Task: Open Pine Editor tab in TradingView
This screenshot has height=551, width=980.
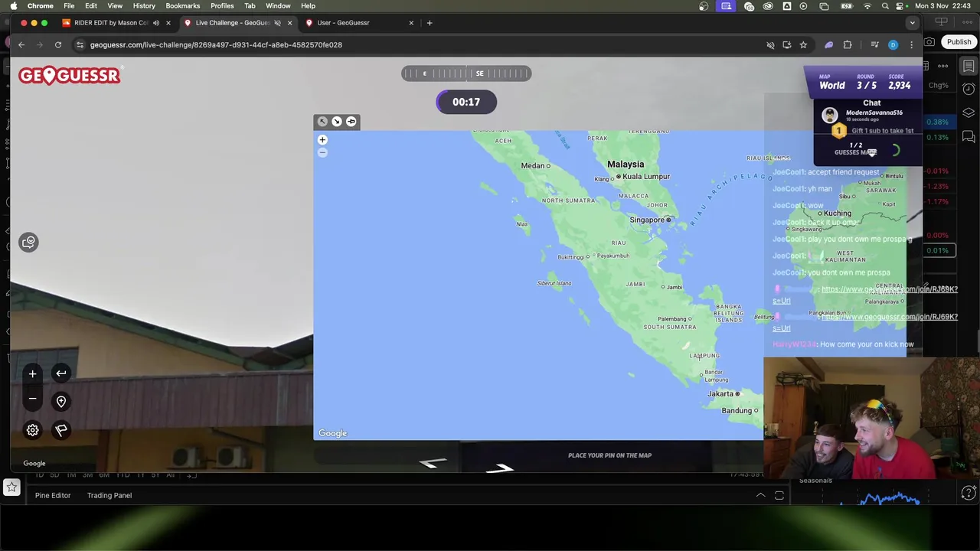Action: point(53,495)
